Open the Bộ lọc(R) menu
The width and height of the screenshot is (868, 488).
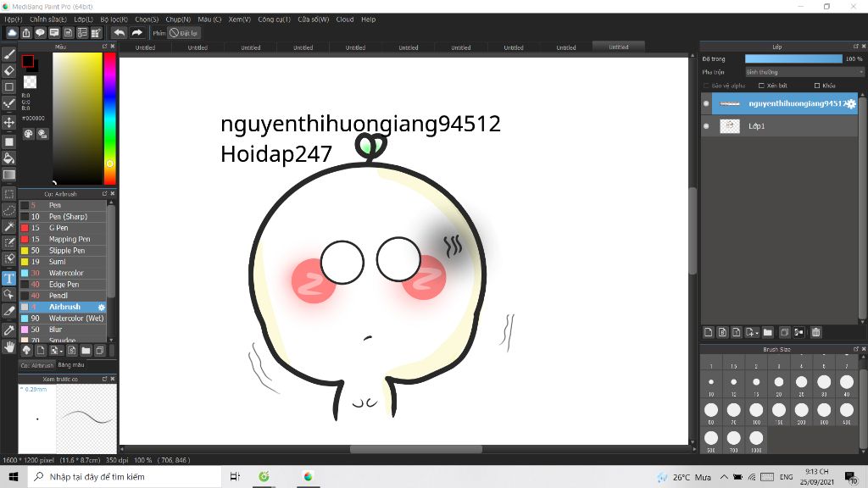tap(114, 19)
